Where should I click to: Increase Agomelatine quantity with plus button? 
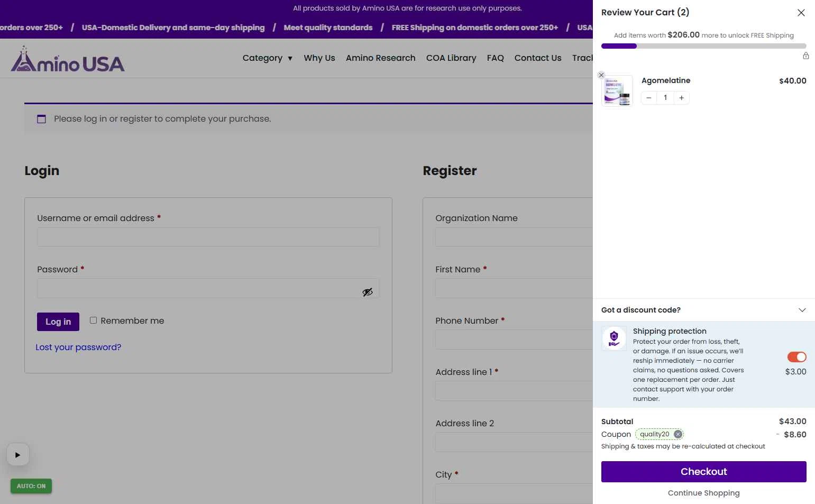tap(682, 98)
